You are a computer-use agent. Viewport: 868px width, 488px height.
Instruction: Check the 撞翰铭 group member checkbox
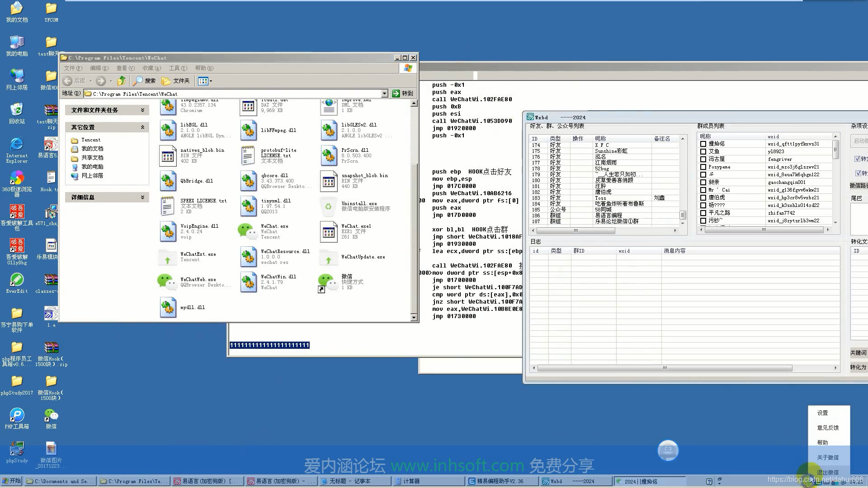pyautogui.click(x=703, y=144)
